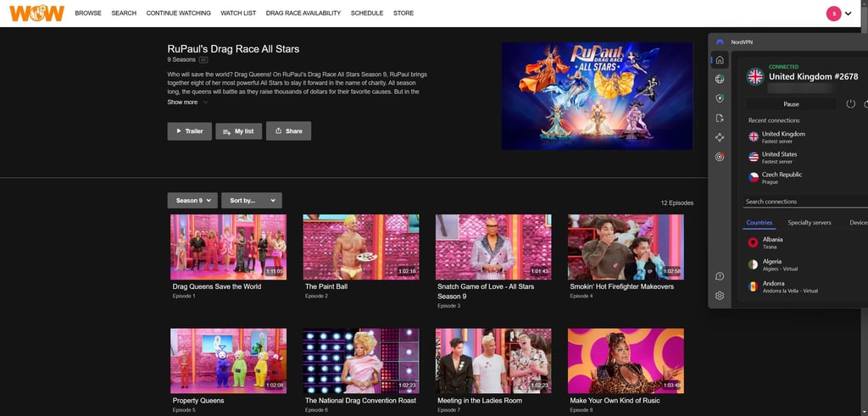868x416 pixels.
Task: Click 'Snatch Game of Love' title text
Action: [486, 291]
